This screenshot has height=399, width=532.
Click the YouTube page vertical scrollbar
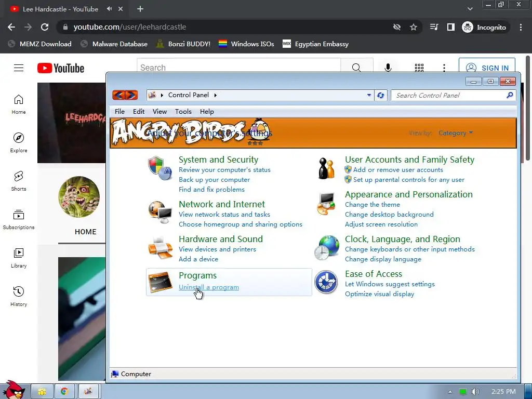click(528, 109)
